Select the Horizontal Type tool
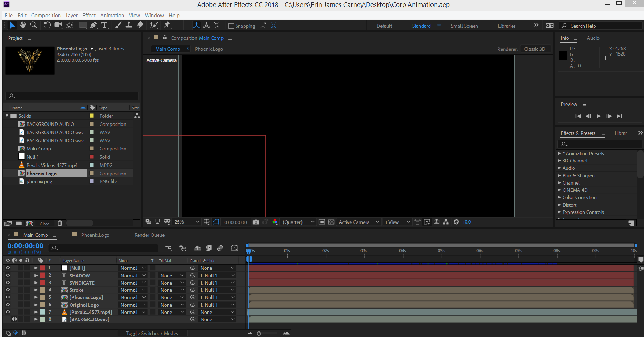Viewport: 644px width, 337px height. (105, 25)
